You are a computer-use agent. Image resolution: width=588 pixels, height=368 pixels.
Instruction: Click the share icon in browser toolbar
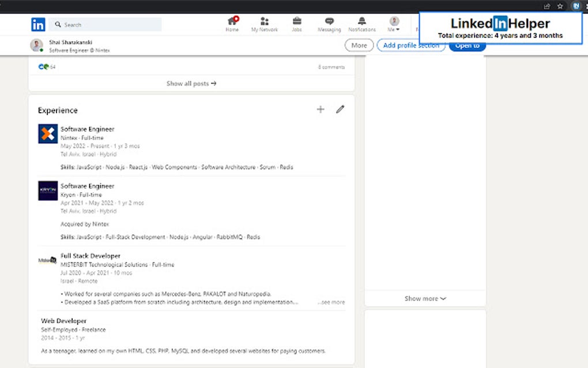tap(546, 6)
